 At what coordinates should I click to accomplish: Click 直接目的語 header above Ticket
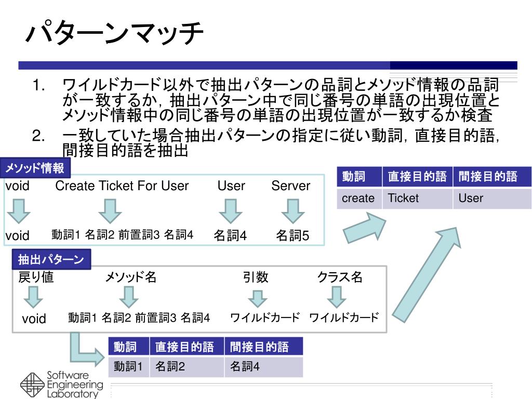click(418, 177)
